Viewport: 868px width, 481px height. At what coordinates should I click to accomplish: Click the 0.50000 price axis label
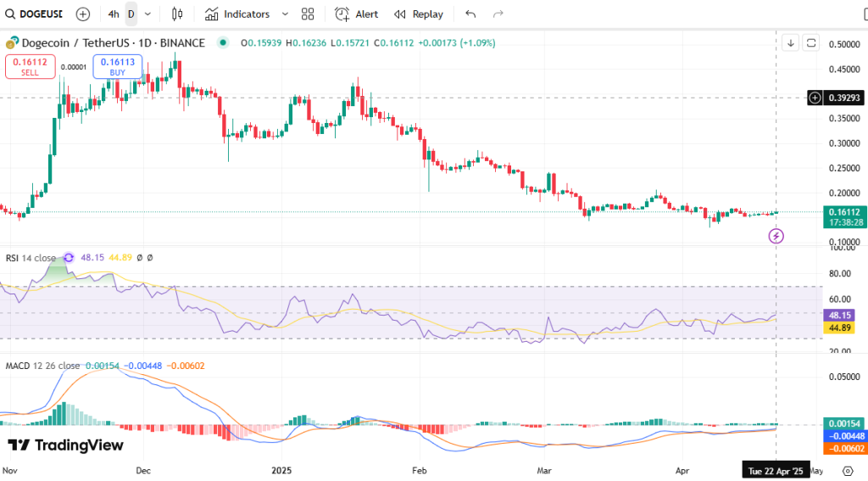click(x=844, y=44)
